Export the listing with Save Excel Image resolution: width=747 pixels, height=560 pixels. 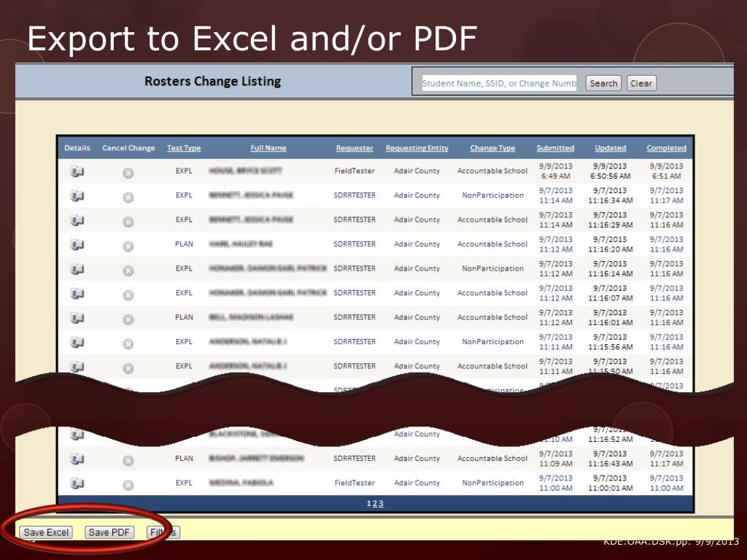[46, 532]
